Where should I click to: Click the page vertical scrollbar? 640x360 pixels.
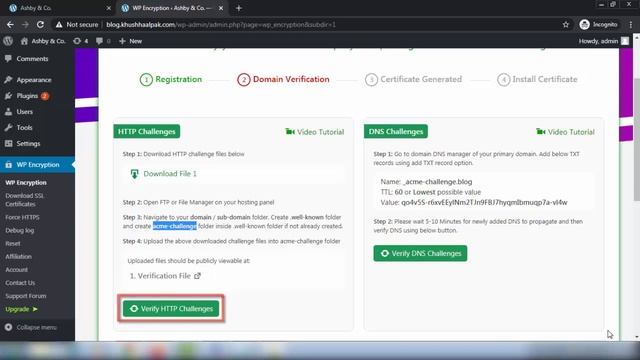[636, 139]
